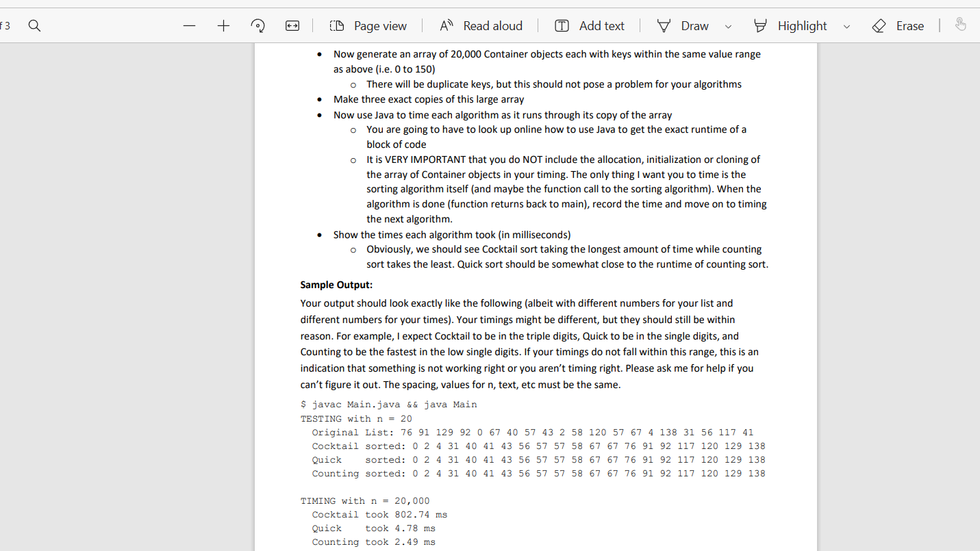Click the Read aloud toolbar label
The width and height of the screenshot is (980, 551).
(x=492, y=25)
